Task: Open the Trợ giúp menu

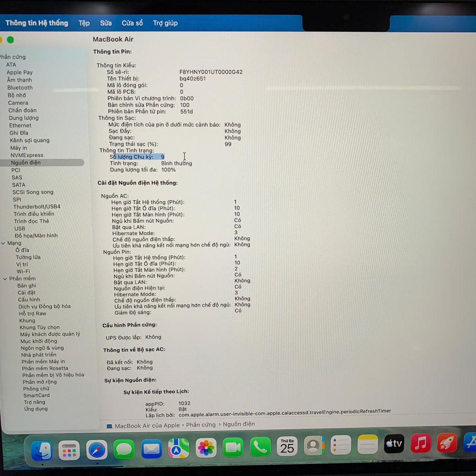Action: (165, 23)
